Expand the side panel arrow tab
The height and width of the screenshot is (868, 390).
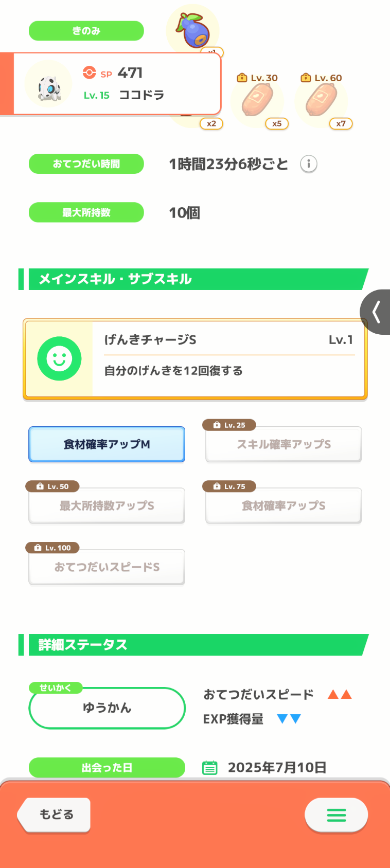pyautogui.click(x=375, y=312)
